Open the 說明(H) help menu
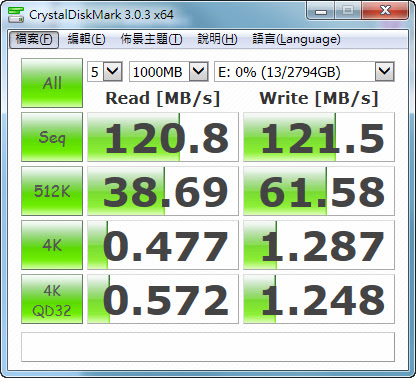 (x=217, y=39)
